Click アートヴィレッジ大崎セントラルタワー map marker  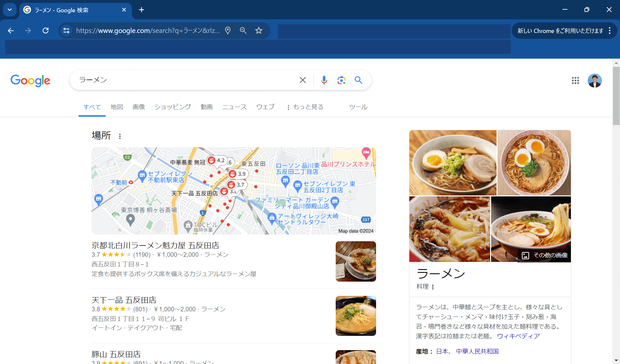272,218
